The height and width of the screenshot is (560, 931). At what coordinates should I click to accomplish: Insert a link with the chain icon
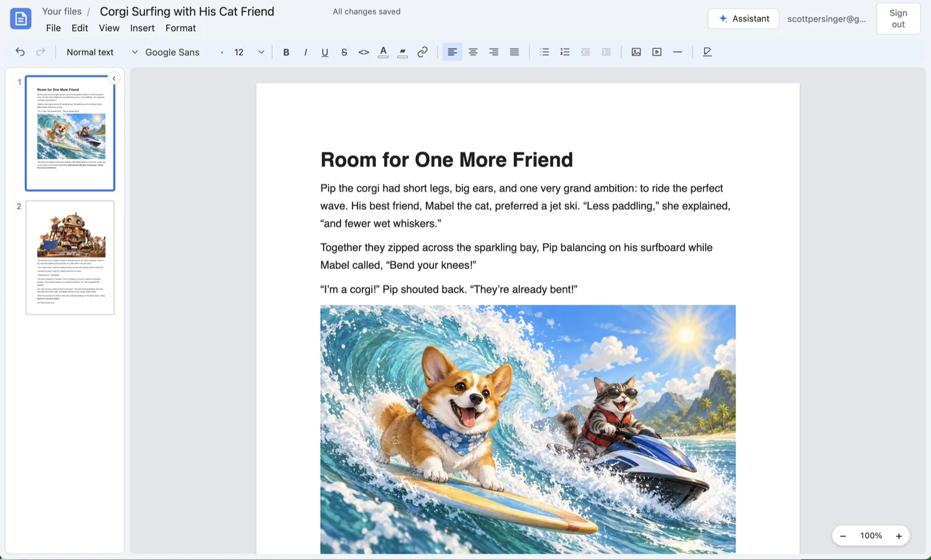pyautogui.click(x=422, y=52)
